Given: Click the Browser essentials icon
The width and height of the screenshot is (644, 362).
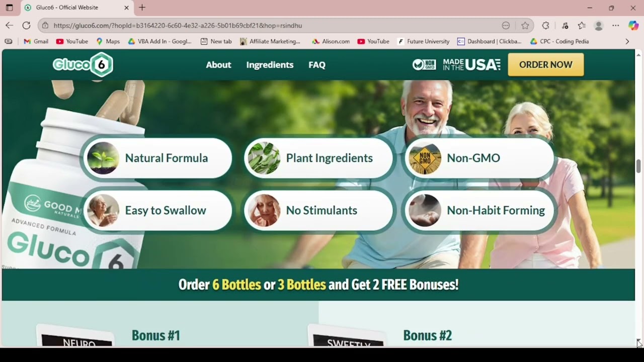Looking at the screenshot, I should point(565,25).
